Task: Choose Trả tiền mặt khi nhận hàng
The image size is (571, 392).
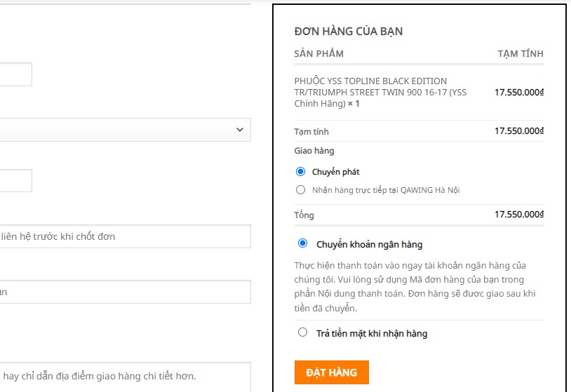Action: [303, 332]
